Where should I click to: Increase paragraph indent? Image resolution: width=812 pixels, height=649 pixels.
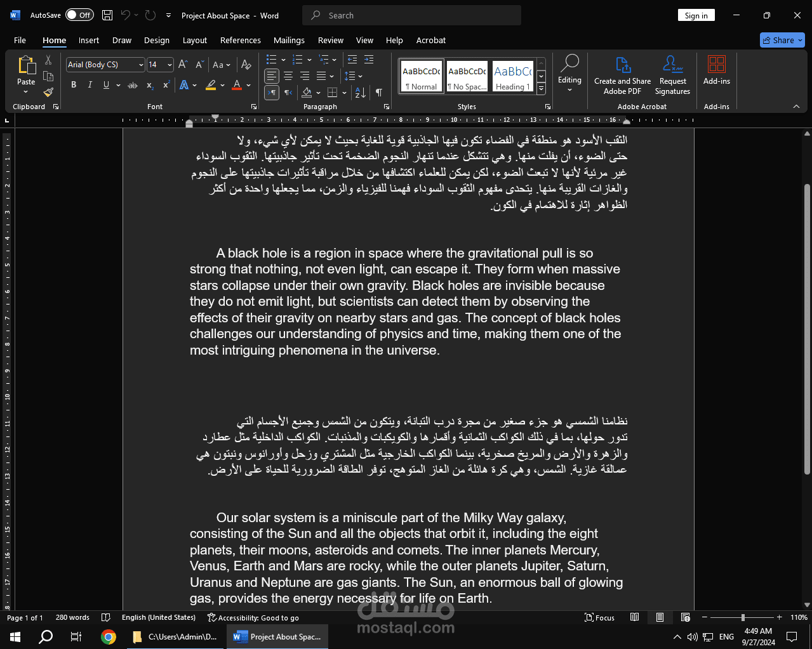[x=369, y=60]
